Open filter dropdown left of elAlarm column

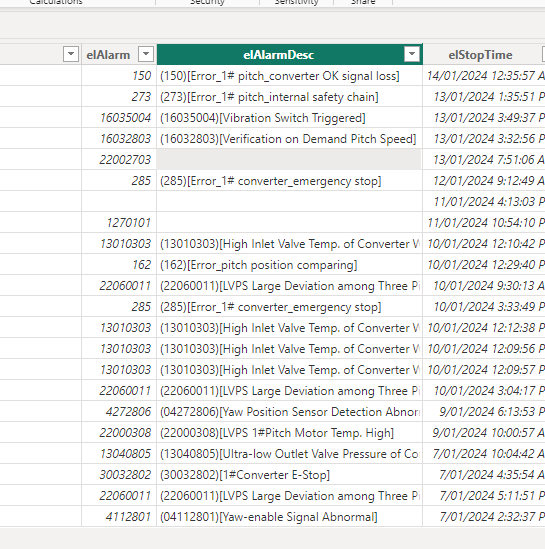(71, 54)
